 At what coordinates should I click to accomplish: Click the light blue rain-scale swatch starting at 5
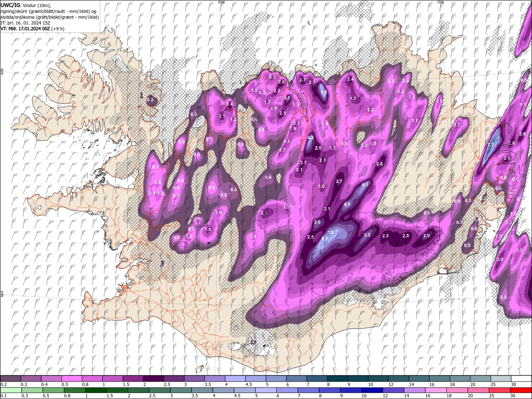tap(266, 390)
